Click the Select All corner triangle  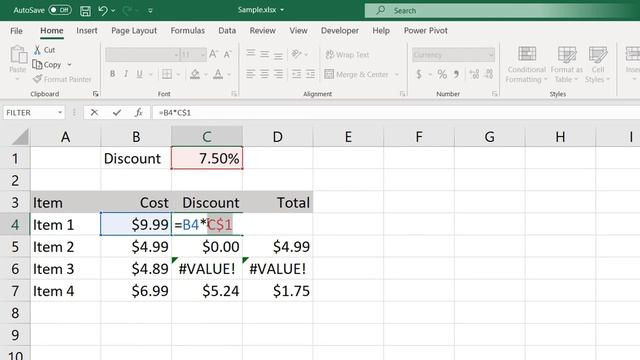[x=20, y=137]
